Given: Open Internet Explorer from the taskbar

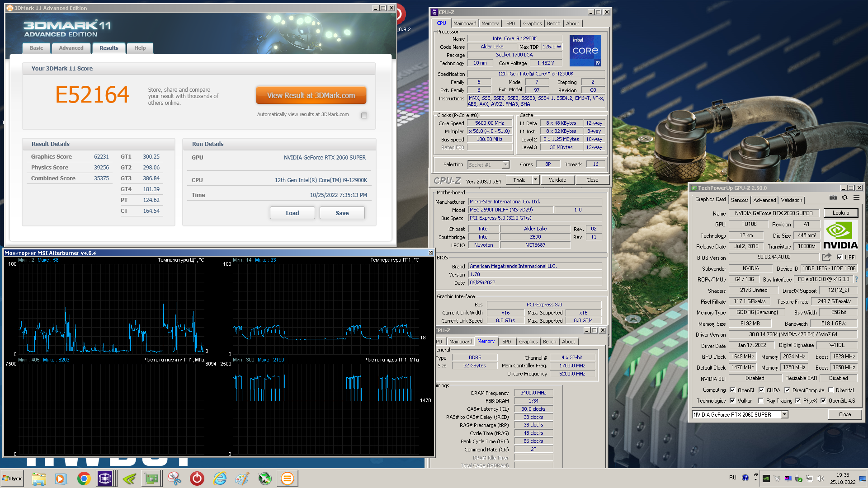Looking at the screenshot, I should point(220,479).
